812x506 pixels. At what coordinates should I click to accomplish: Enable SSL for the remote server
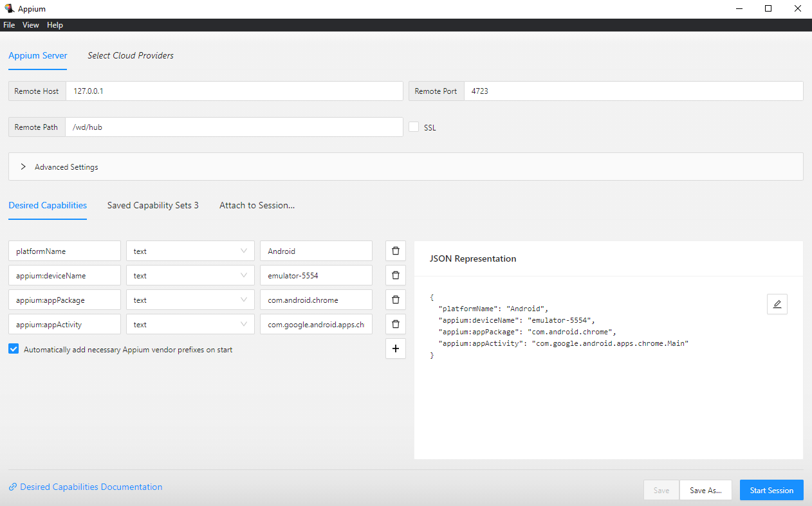pyautogui.click(x=414, y=127)
